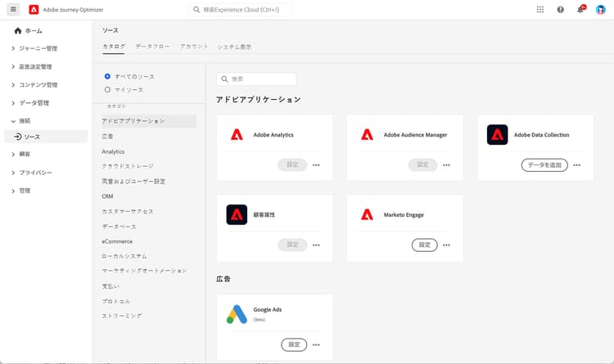Viewport: 614px width, 364px height.
Task: Expand 管理 section
Action: pos(13,191)
